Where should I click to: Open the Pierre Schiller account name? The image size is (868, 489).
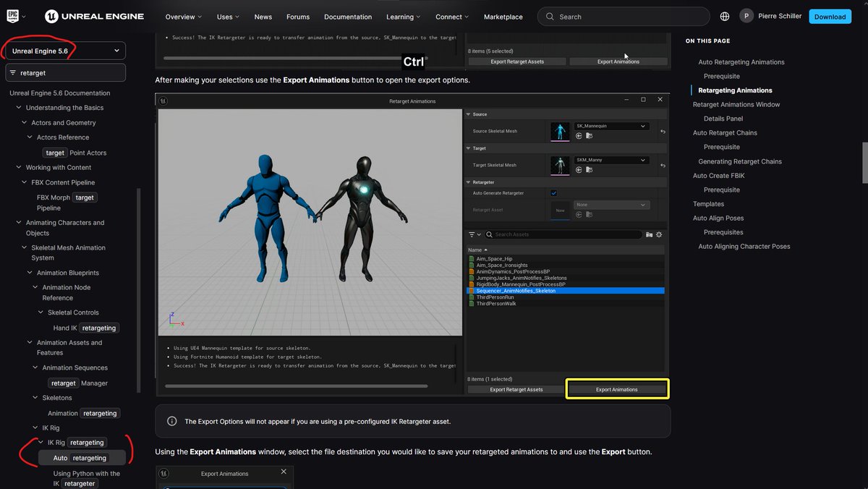point(780,16)
